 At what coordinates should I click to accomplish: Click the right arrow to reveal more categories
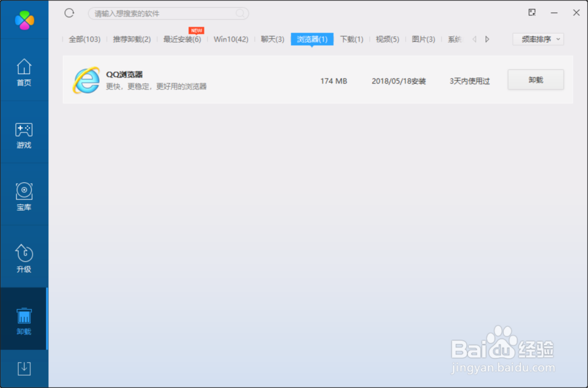[487, 39]
